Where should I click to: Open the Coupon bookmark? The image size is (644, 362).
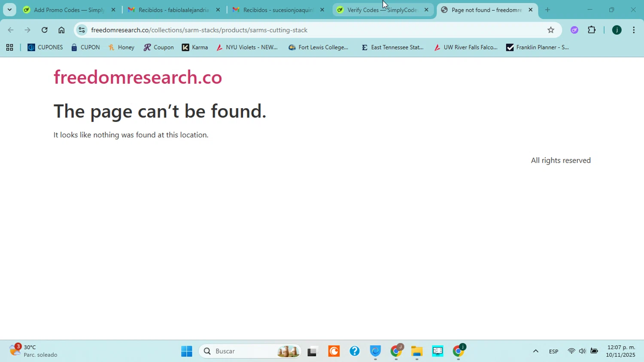159,48
